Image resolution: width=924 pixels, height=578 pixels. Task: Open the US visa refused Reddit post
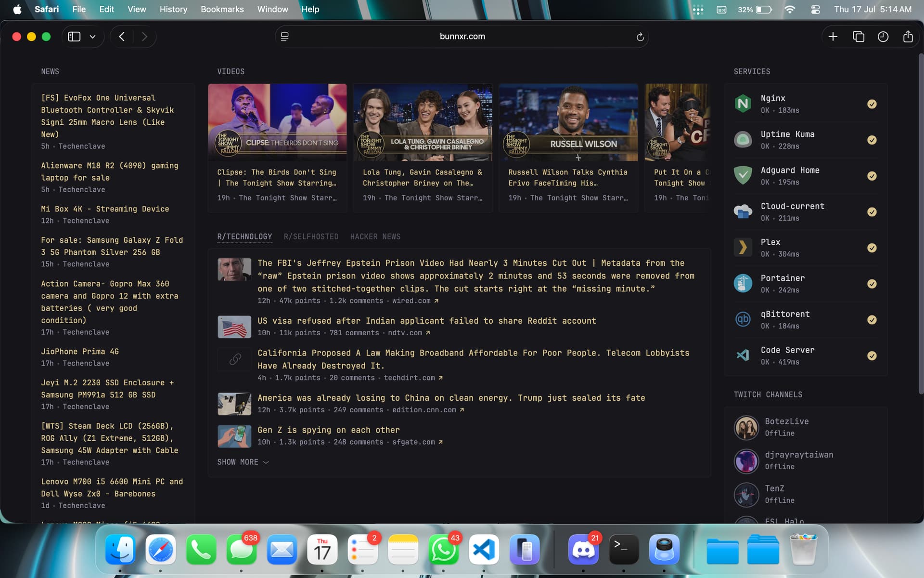click(426, 321)
